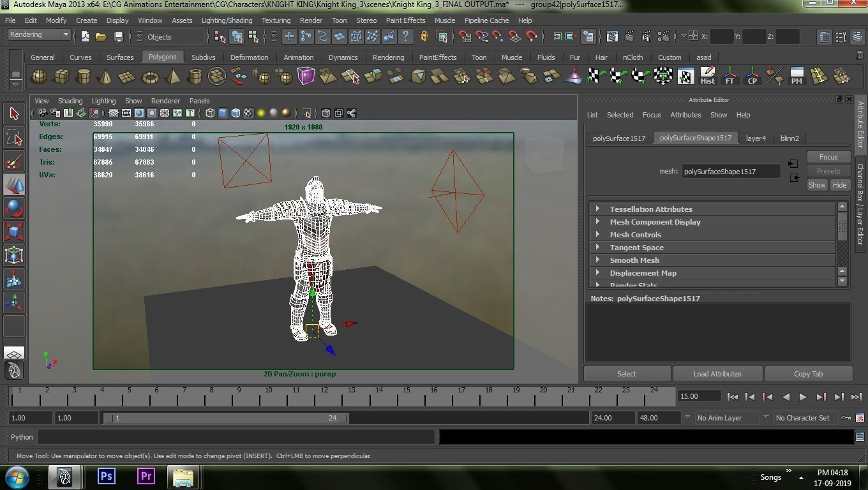Expand Mesh Controls section
This screenshot has width=868, height=490.
(x=712, y=235)
